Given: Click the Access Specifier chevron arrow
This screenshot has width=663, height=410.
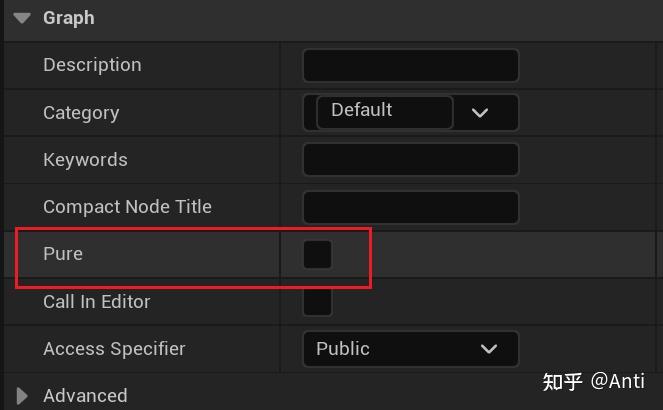Looking at the screenshot, I should (x=489, y=349).
